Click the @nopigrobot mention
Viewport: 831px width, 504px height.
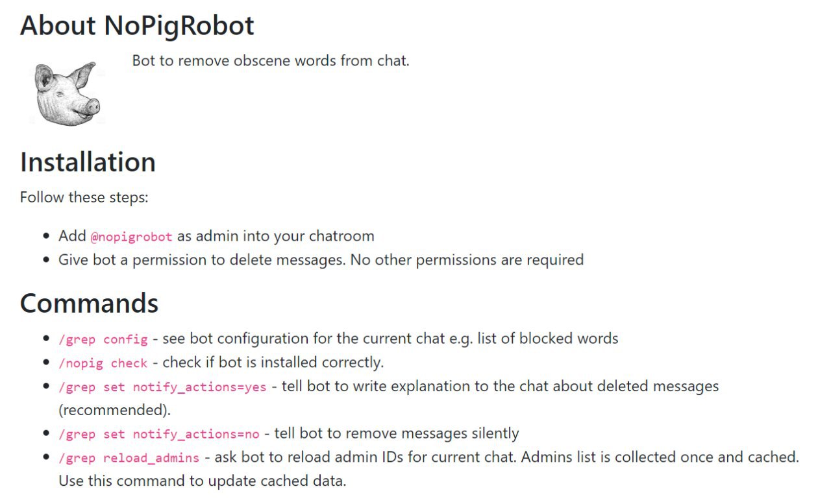click(x=132, y=237)
